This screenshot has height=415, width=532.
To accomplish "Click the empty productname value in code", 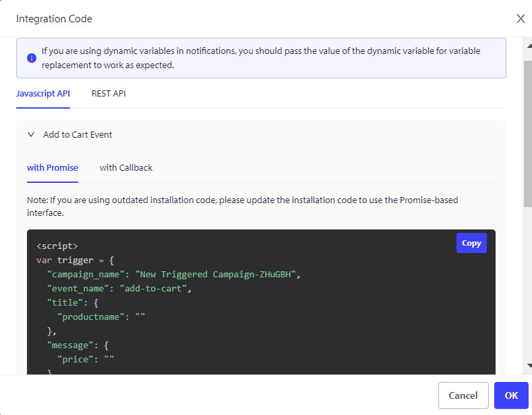I will [140, 317].
